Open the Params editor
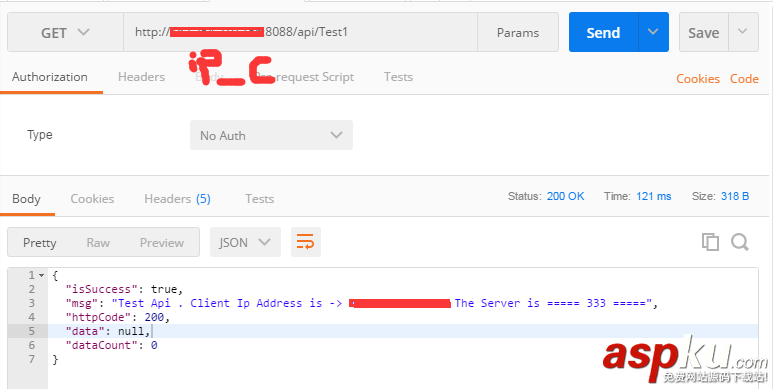Image resolution: width=773 pixels, height=389 pixels. click(x=518, y=33)
